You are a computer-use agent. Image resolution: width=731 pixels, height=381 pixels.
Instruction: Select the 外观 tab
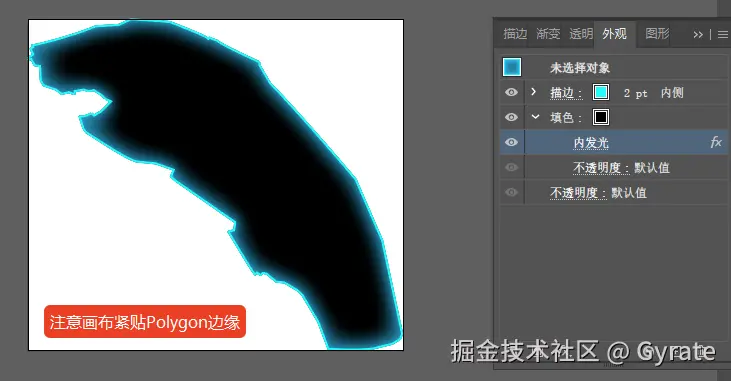click(x=614, y=34)
